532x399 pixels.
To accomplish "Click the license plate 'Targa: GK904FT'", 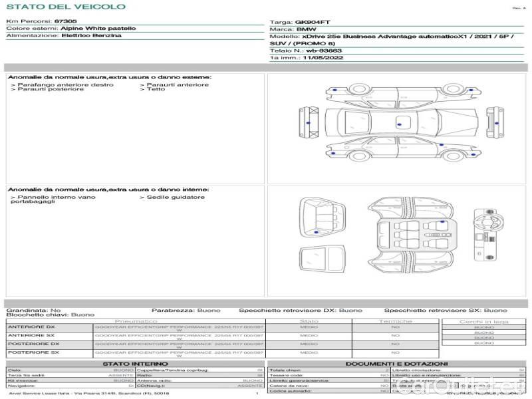I will [x=300, y=23].
